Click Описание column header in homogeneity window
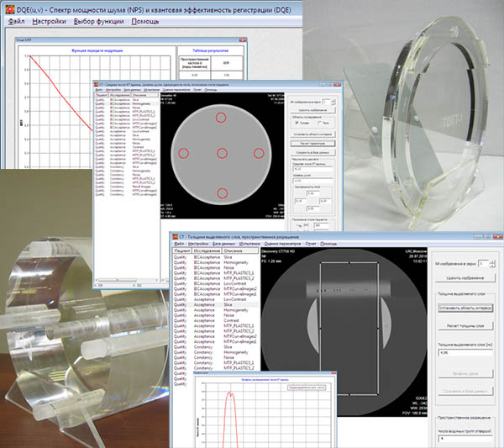The height and width of the screenshot is (448, 504). 144,95
